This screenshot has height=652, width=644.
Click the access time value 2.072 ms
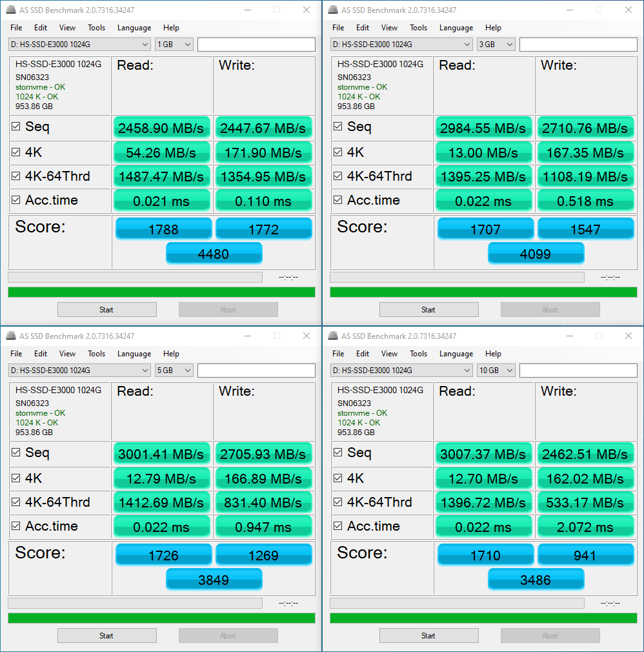click(x=585, y=527)
